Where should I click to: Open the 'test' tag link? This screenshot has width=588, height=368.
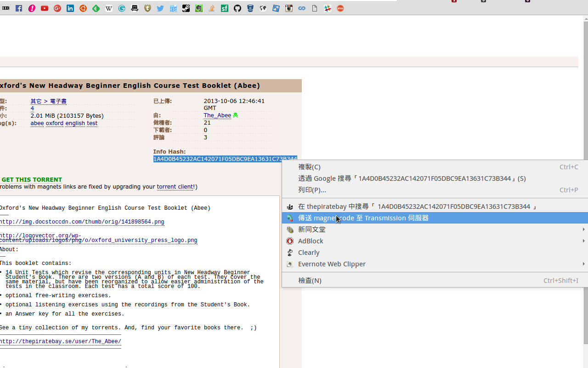(92, 123)
